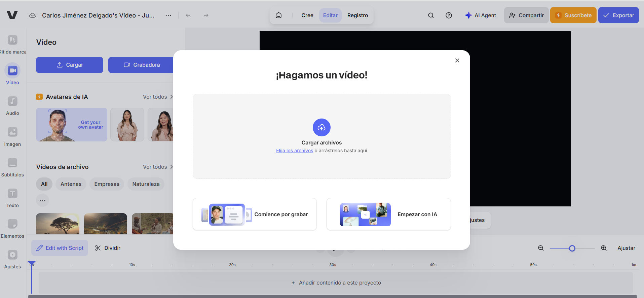The width and height of the screenshot is (644, 298).
Task: Select the All filter chip
Action: pos(44,184)
